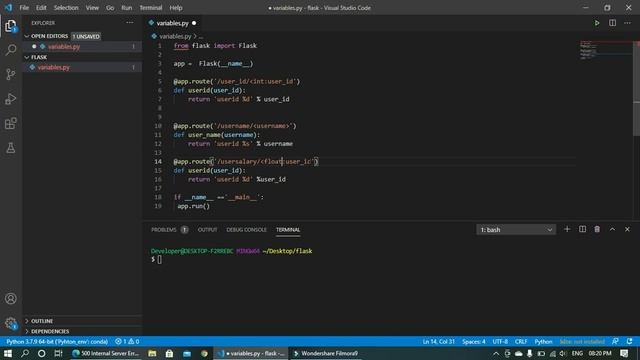Click variables.py in the breadcrumb

coord(175,36)
